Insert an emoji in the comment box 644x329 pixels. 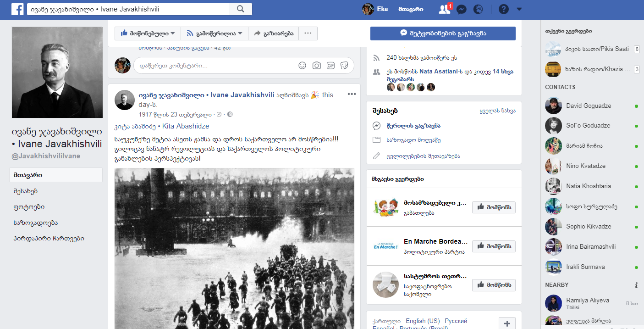pyautogui.click(x=302, y=66)
